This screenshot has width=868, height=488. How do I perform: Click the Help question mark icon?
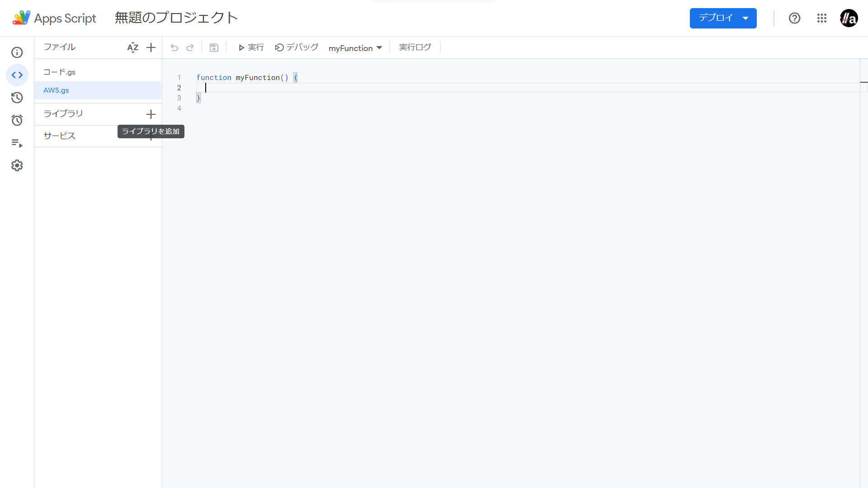(x=794, y=18)
